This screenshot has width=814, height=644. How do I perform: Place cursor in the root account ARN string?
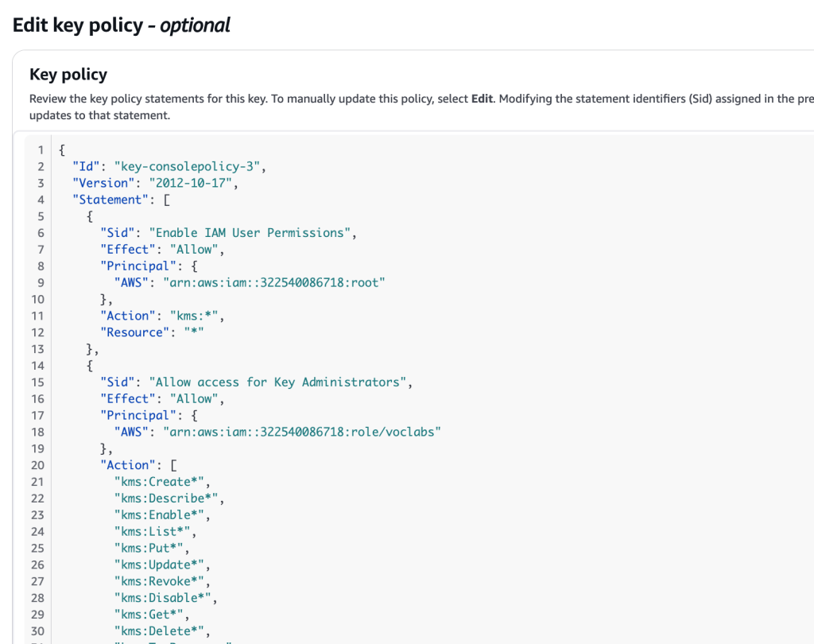(x=273, y=282)
